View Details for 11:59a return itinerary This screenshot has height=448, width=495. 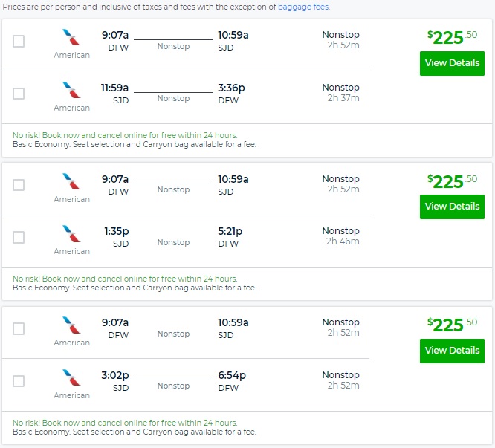452,63
